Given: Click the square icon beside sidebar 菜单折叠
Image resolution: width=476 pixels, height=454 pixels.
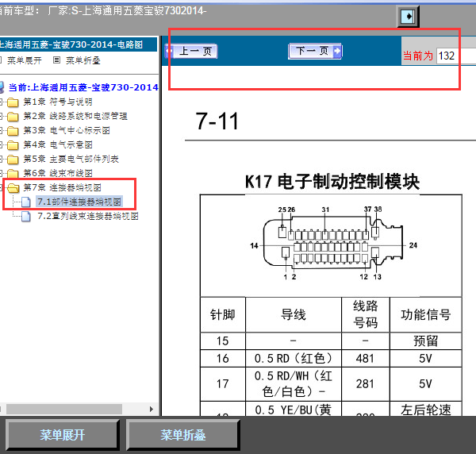Looking at the screenshot, I should tap(56, 60).
